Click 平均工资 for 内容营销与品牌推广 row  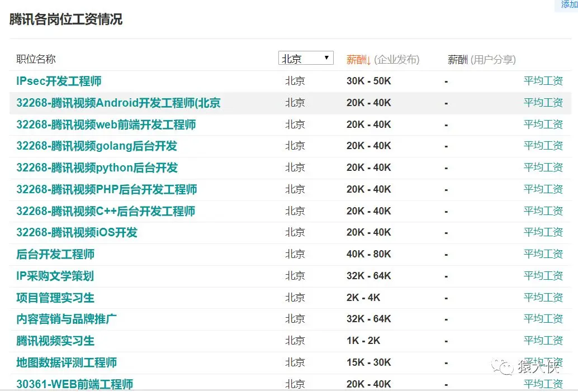(543, 319)
